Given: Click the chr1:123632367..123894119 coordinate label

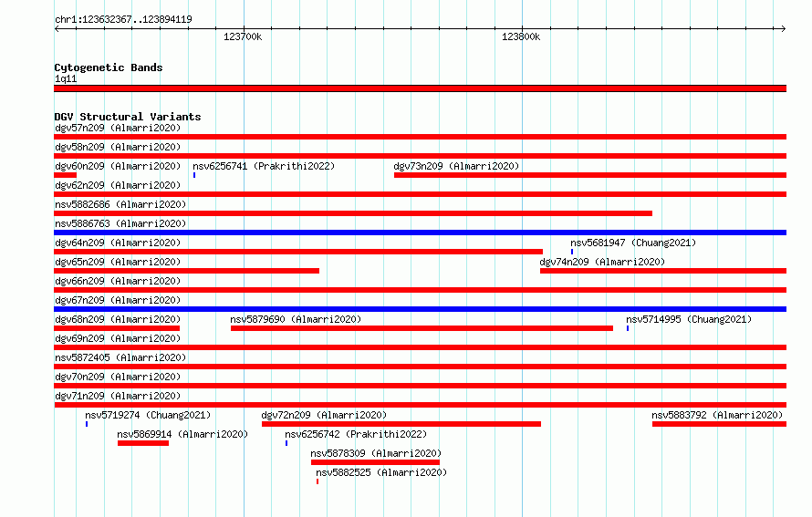Looking at the screenshot, I should 123,19.
